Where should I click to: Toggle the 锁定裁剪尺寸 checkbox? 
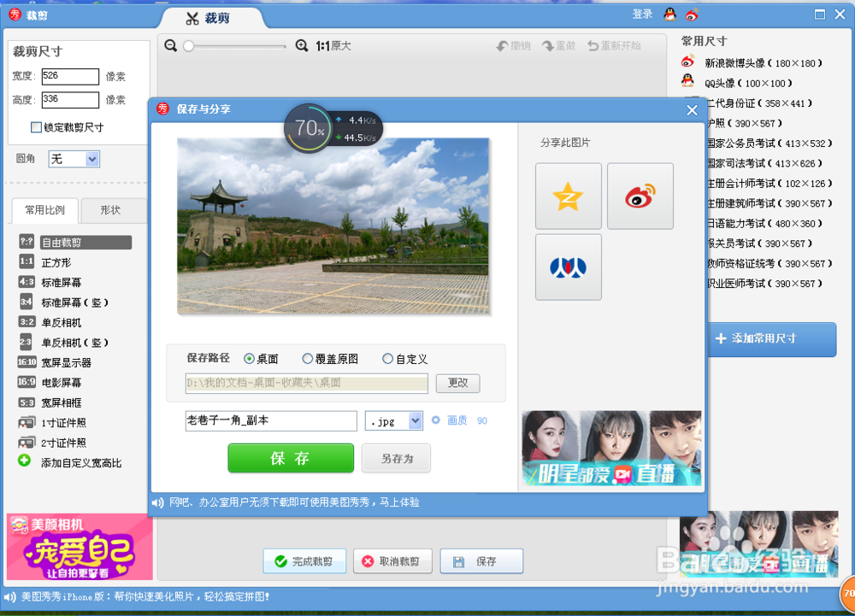36,127
